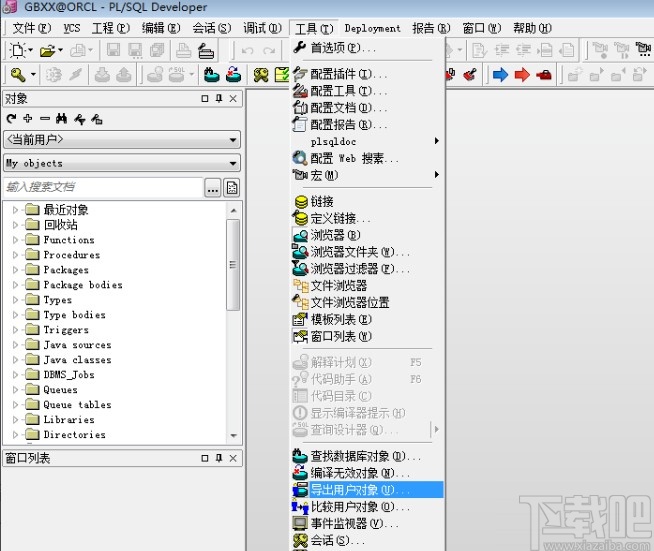Click the Print toolbar icon
The width and height of the screenshot is (654, 551).
(x=183, y=50)
